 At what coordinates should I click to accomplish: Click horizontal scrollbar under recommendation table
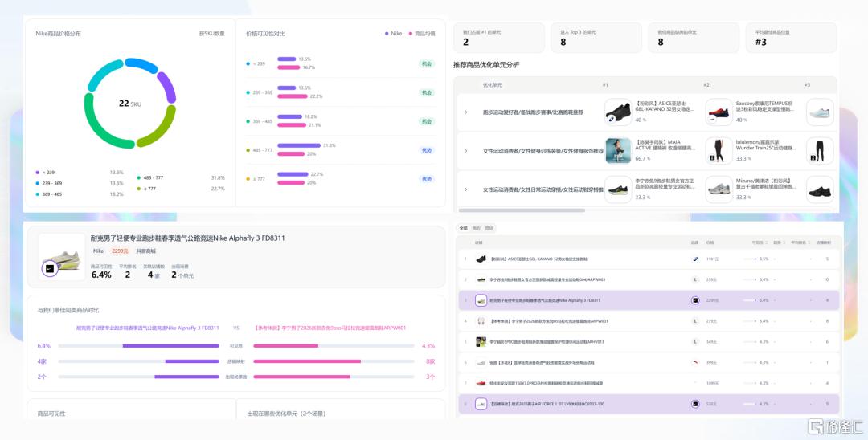pos(522,210)
